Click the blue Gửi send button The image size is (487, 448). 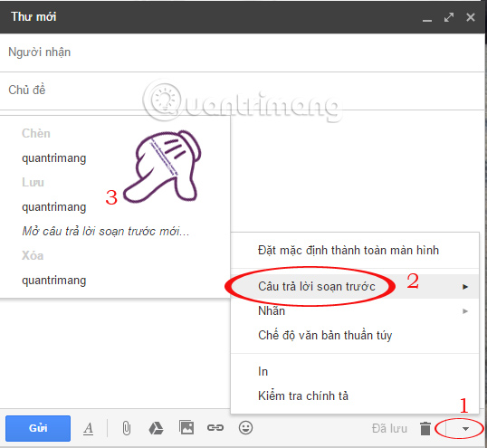[38, 428]
